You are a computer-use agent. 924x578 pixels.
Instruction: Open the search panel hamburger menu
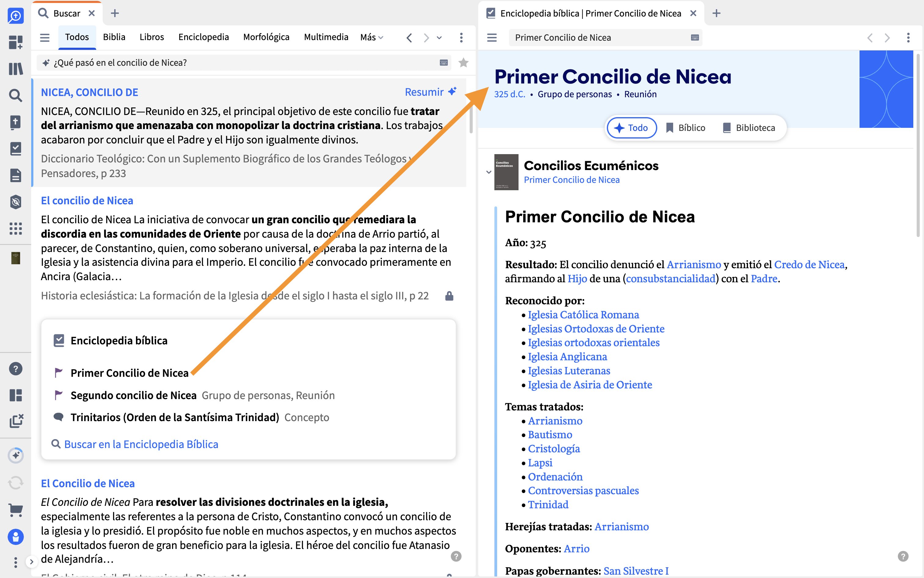click(x=45, y=37)
